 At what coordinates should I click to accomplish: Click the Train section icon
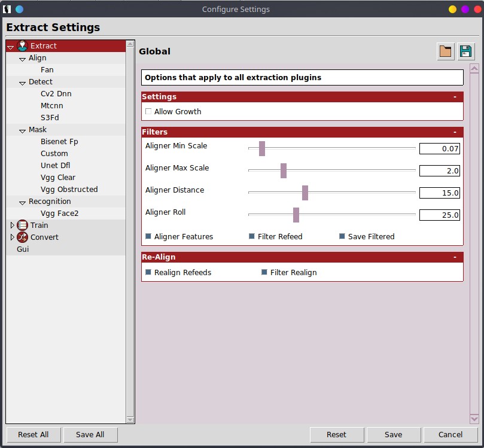(x=22, y=225)
